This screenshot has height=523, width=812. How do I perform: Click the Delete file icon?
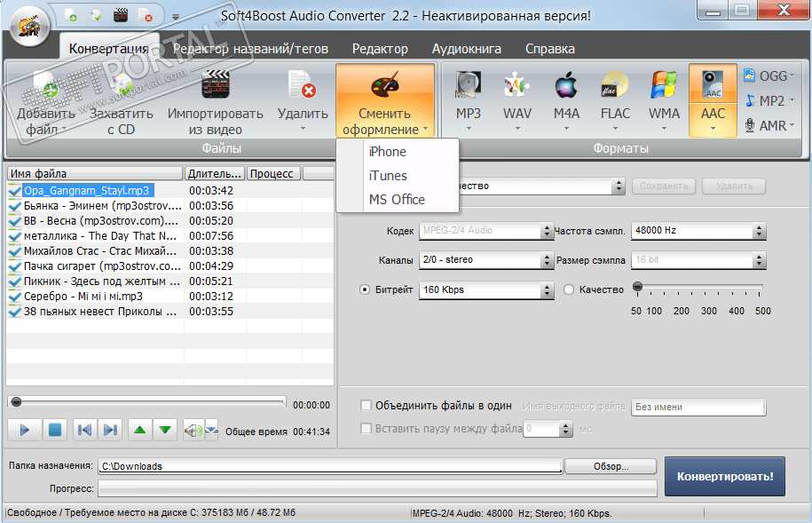point(302,84)
